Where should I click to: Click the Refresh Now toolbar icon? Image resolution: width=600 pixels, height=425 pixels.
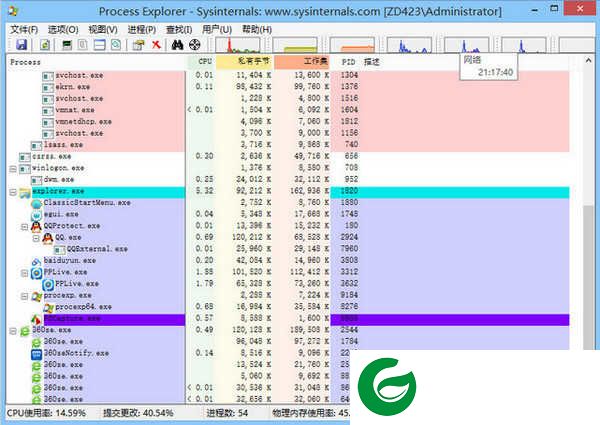(45, 45)
